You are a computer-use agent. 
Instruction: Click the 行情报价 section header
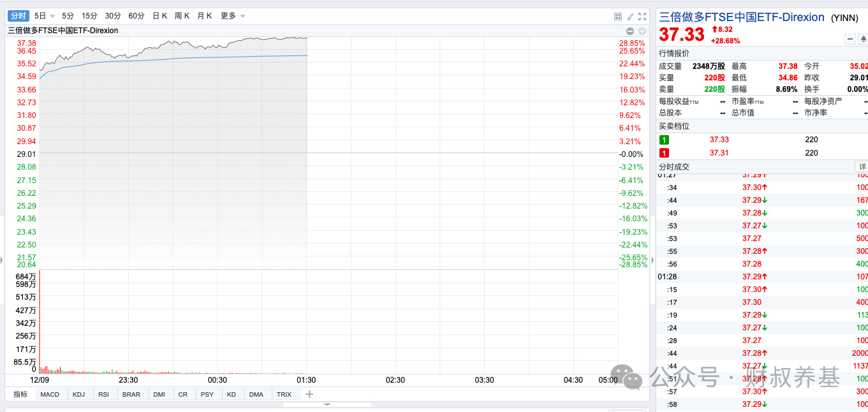tap(673, 53)
